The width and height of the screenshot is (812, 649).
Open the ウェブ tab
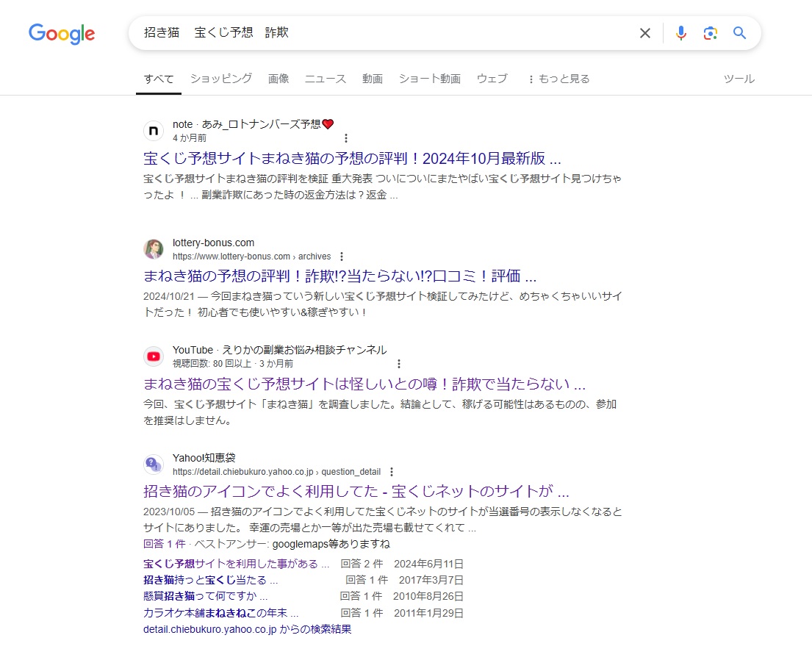(x=492, y=79)
